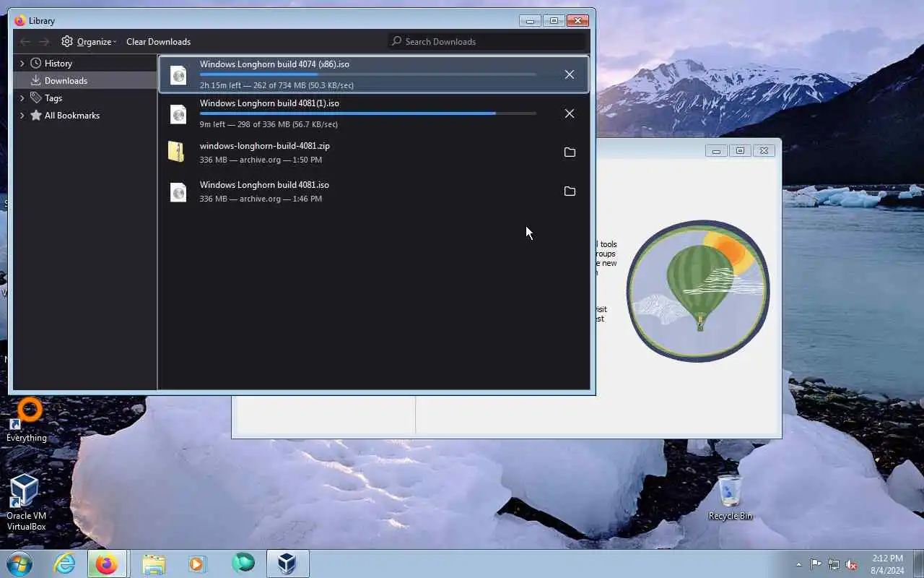Click the muted volume icon in tray

[852, 564]
